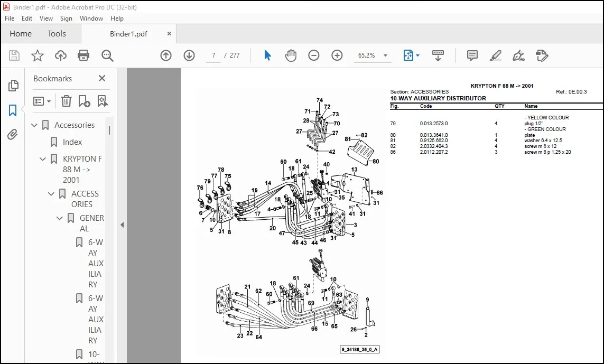Open the Window menu
The width and height of the screenshot is (604, 364).
click(x=91, y=18)
